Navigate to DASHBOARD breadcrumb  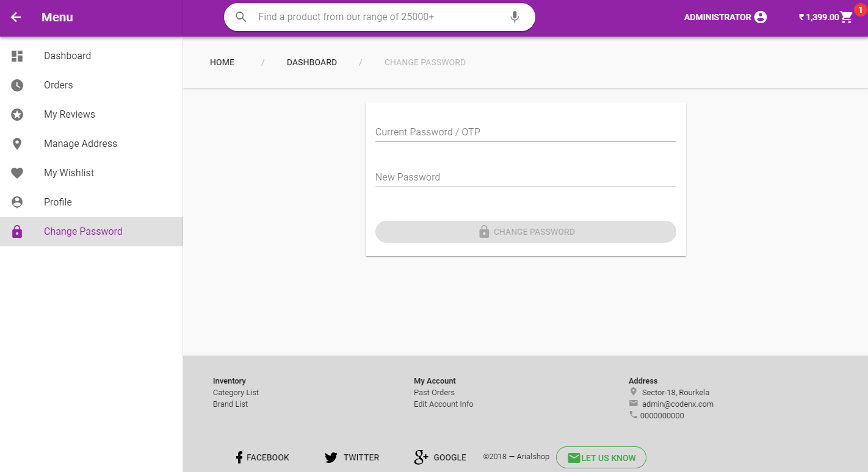pyautogui.click(x=312, y=62)
